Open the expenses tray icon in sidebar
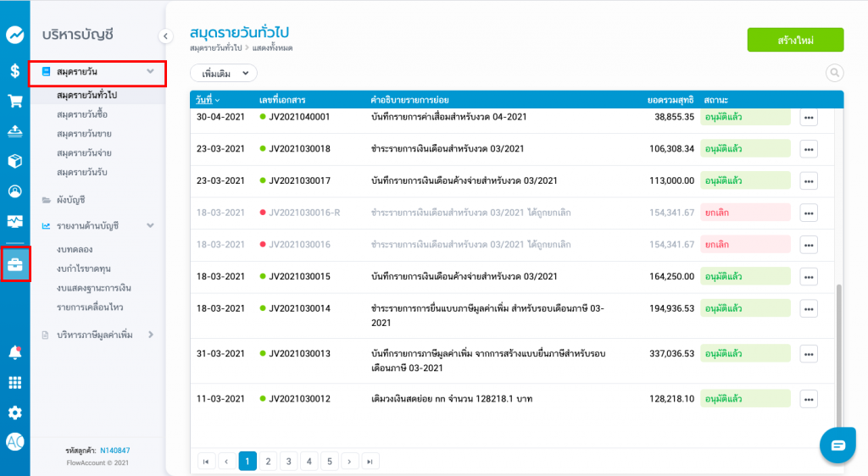868x476 pixels. pyautogui.click(x=15, y=131)
